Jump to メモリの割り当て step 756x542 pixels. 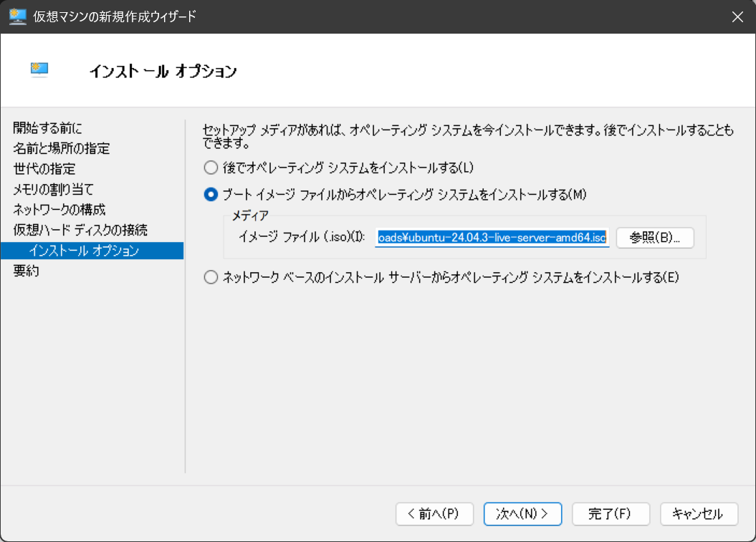point(54,189)
